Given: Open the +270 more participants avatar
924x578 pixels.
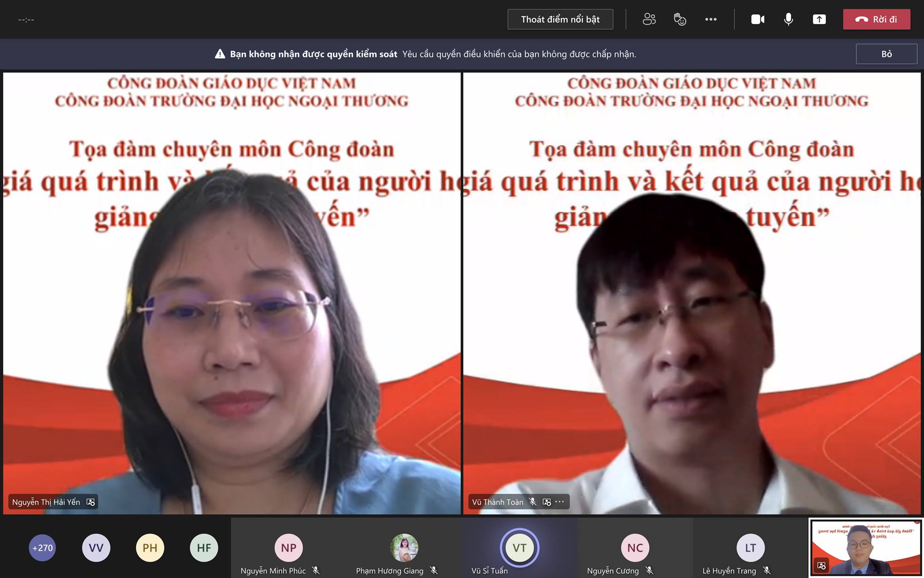Looking at the screenshot, I should pos(42,548).
